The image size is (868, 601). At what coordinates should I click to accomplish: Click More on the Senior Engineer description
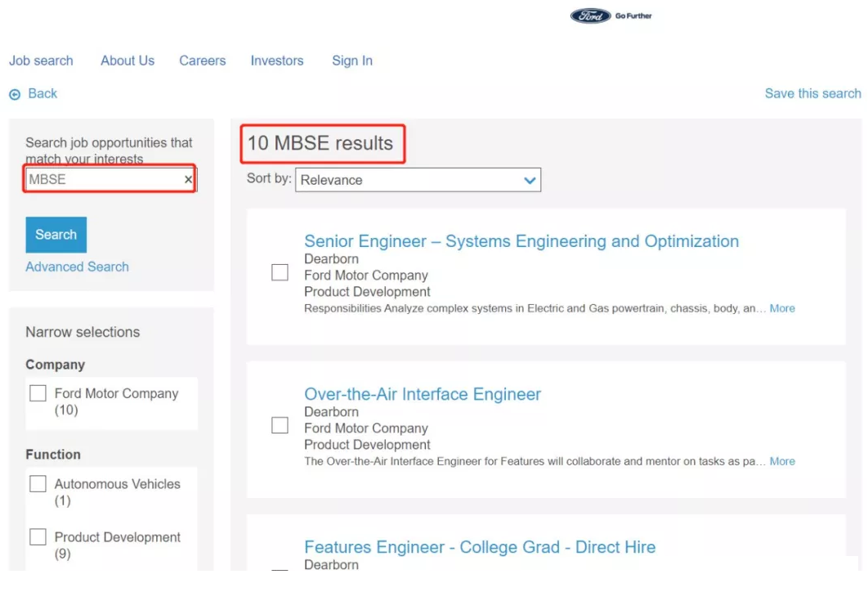[x=782, y=308]
